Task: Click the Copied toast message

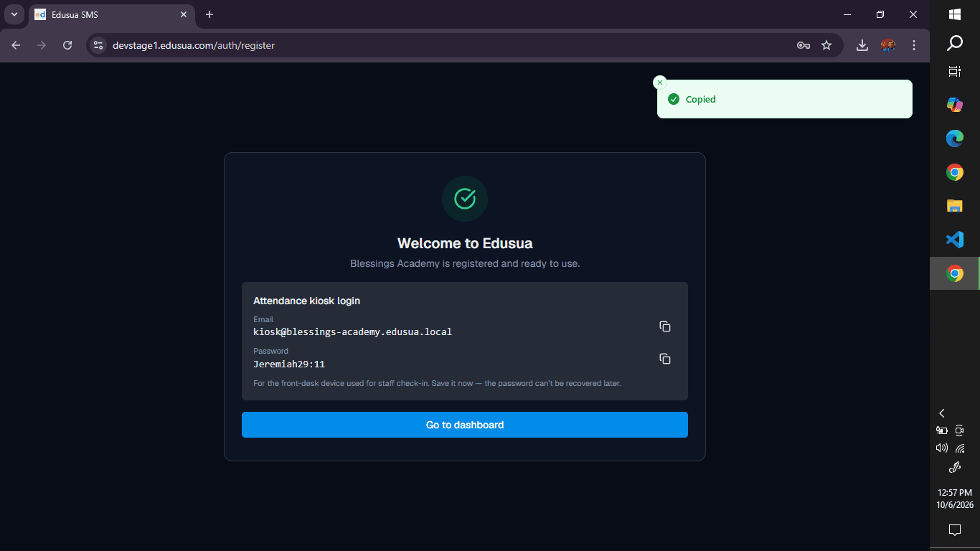Action: pyautogui.click(x=785, y=99)
